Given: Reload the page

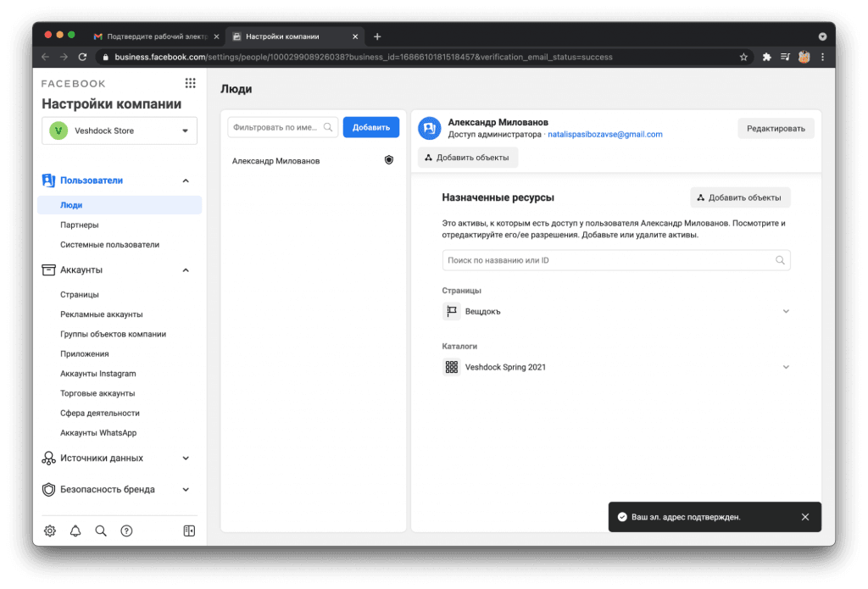Looking at the screenshot, I should click(82, 57).
